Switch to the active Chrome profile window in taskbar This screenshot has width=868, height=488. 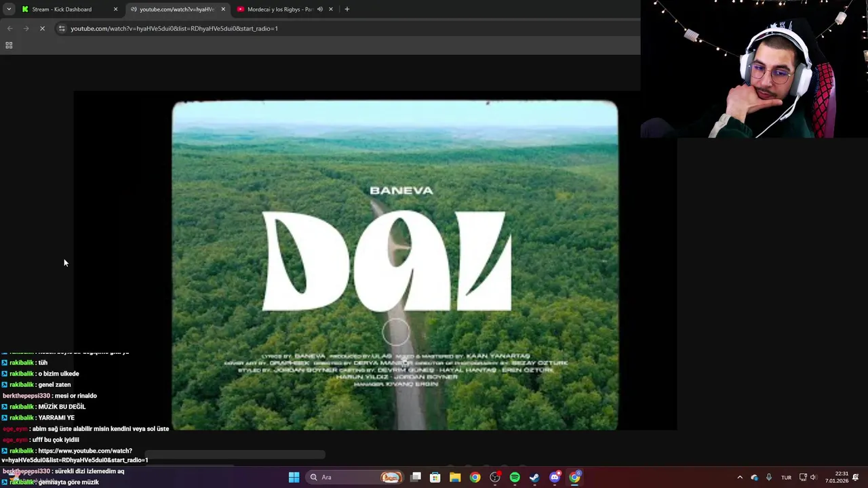pyautogui.click(x=574, y=477)
